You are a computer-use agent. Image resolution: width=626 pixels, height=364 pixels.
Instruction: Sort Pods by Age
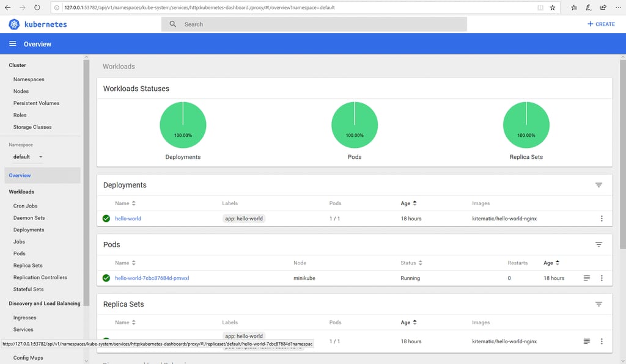551,263
